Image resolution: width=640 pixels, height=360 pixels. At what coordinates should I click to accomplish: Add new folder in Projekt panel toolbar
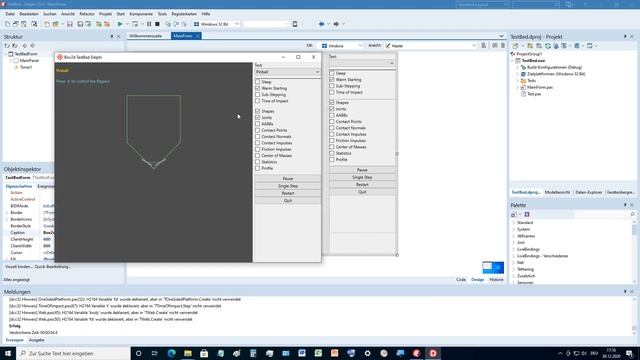(530, 46)
